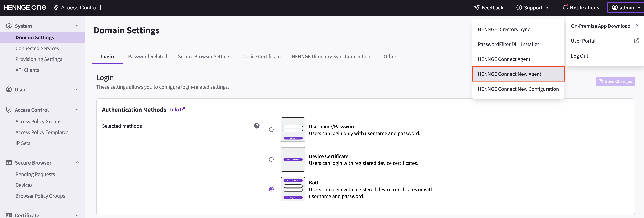The height and width of the screenshot is (218, 644).
Task: Expand On-Premise App Download submenu arrow
Action: (x=637, y=26)
